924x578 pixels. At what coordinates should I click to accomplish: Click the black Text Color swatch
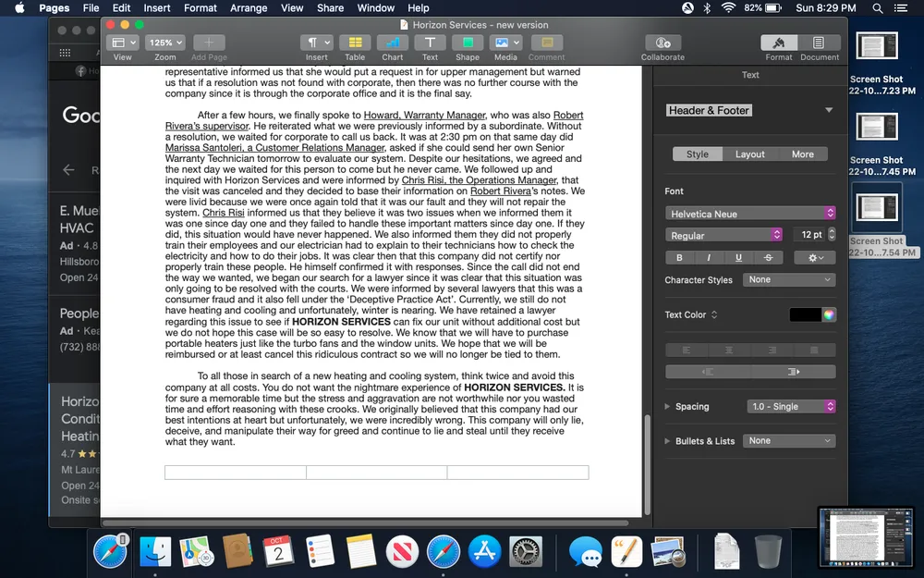[x=805, y=314]
